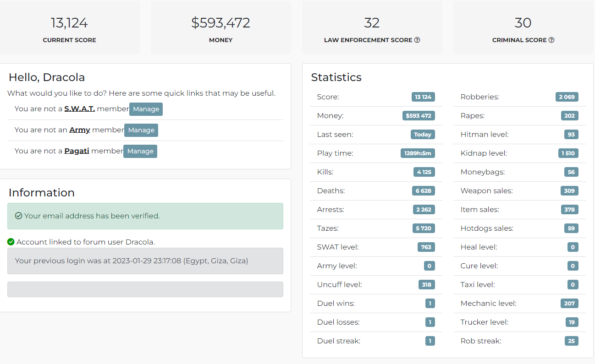Viewport: 595px width, 364px height.
Task: Click the email verified checkmark icon
Action: click(x=19, y=216)
